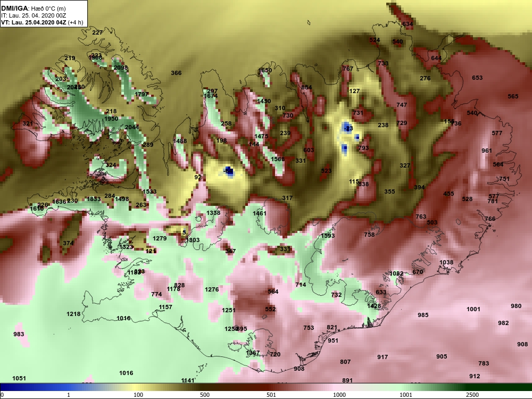Click the map value 1038
This screenshot has width=532, height=399.
pyautogui.click(x=446, y=262)
